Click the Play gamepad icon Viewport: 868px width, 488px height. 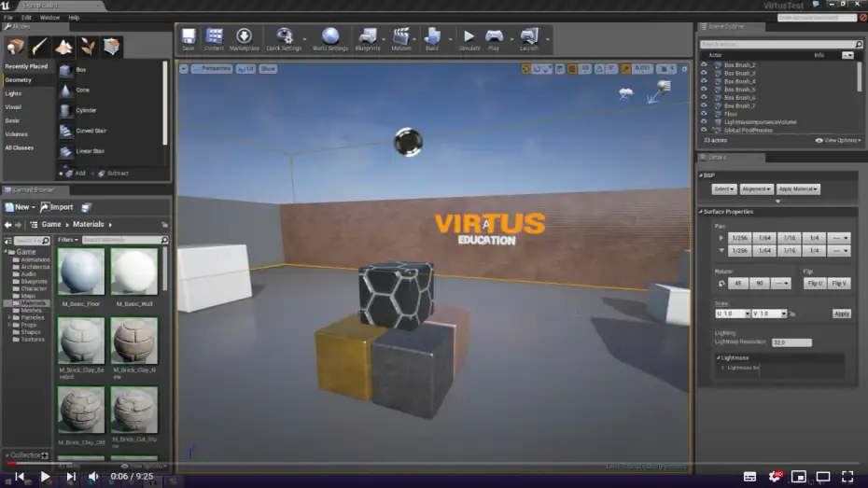point(494,39)
